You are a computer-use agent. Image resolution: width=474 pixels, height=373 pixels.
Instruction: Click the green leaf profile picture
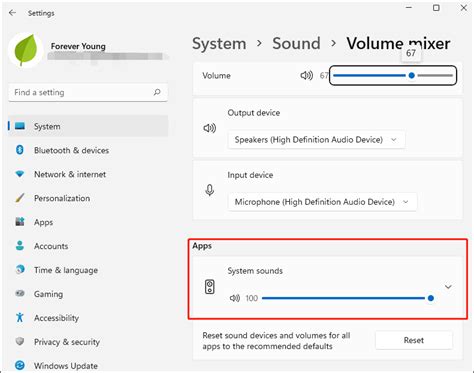click(26, 50)
